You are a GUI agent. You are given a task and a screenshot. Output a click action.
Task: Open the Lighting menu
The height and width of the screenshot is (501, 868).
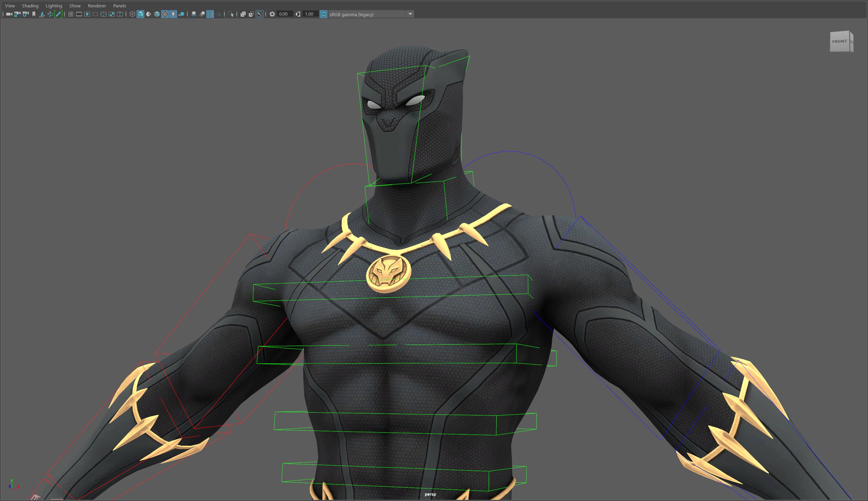coord(54,6)
